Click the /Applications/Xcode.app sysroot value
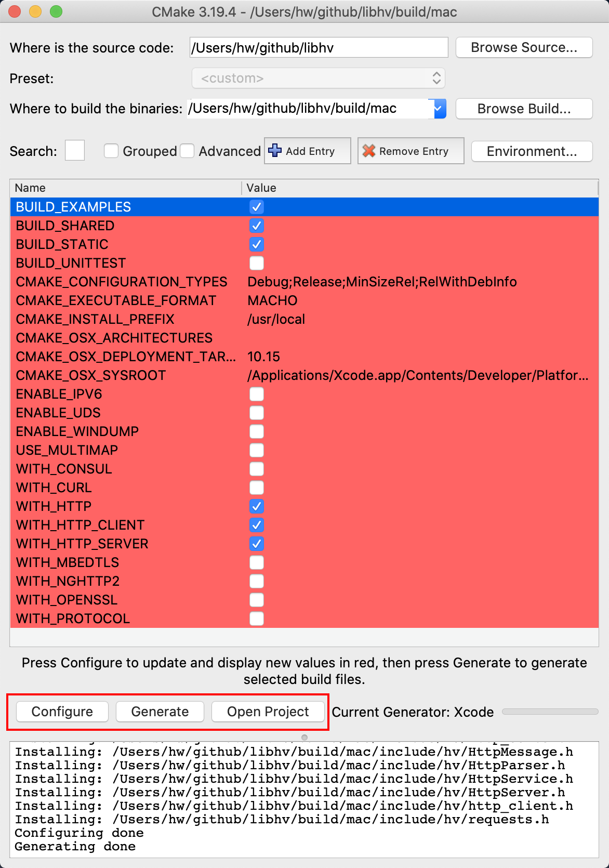 pos(418,375)
